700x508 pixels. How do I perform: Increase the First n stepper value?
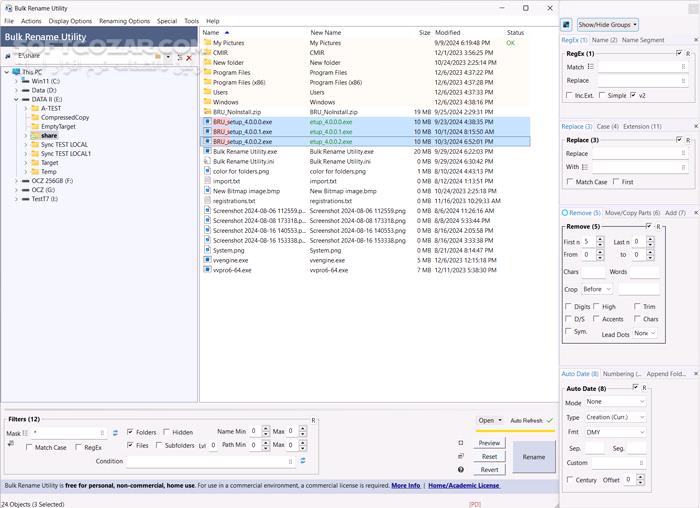[x=600, y=239]
